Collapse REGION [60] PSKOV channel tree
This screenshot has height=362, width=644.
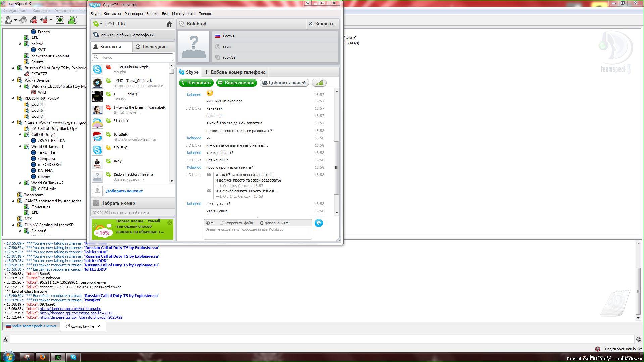[13, 98]
